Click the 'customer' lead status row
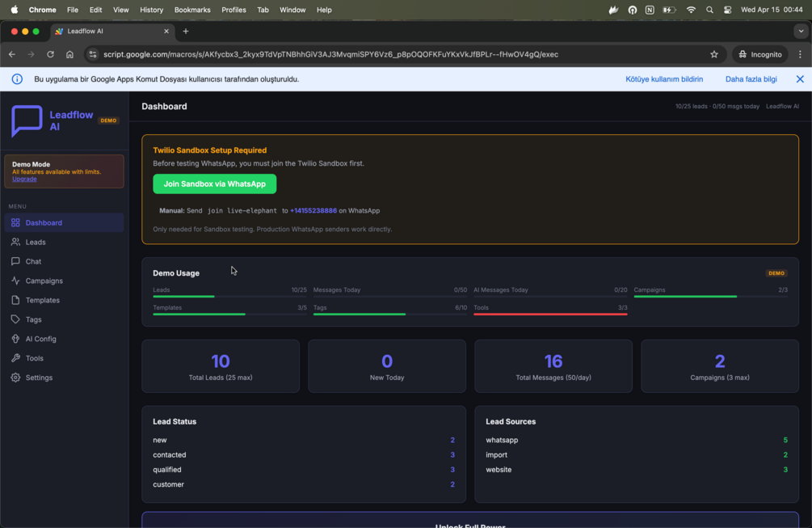 pos(304,484)
